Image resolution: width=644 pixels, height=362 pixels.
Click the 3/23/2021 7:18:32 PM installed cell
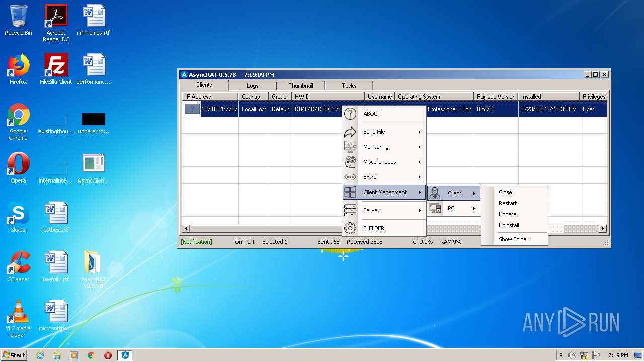[x=549, y=109]
